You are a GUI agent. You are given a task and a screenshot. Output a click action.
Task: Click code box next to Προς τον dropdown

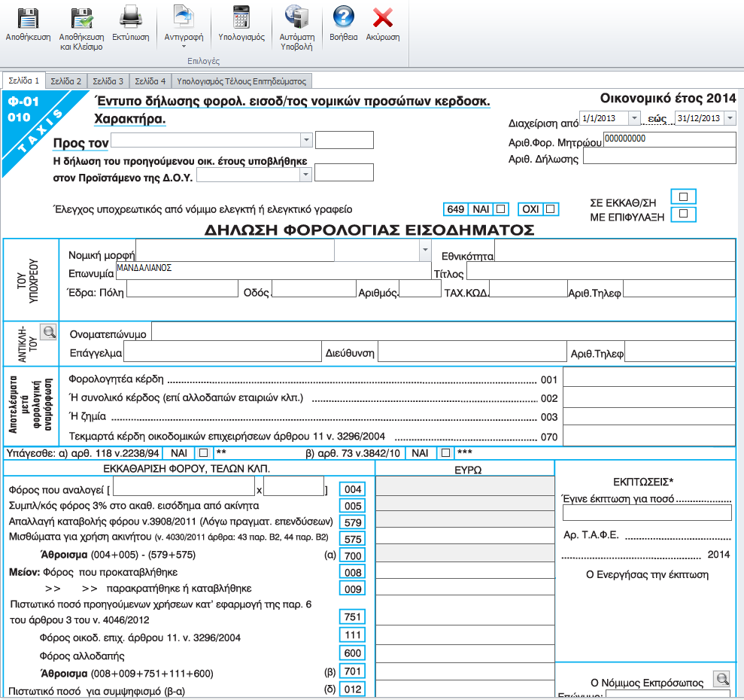345,140
